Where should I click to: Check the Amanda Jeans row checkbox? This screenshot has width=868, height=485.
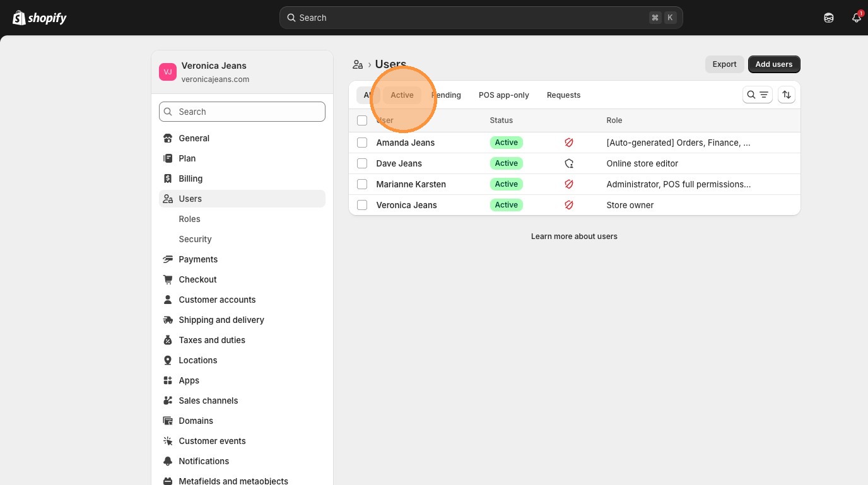362,143
